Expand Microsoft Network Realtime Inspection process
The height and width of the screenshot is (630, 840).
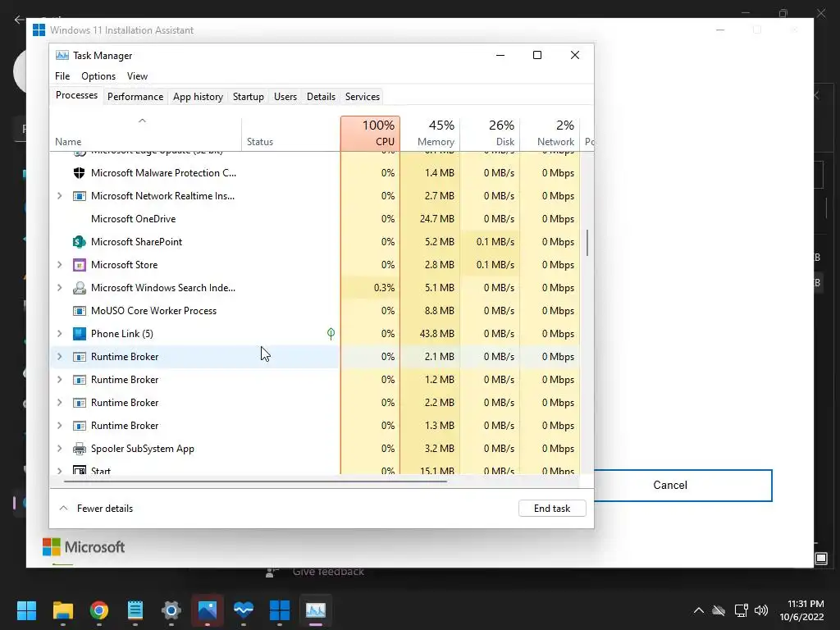[59, 196]
